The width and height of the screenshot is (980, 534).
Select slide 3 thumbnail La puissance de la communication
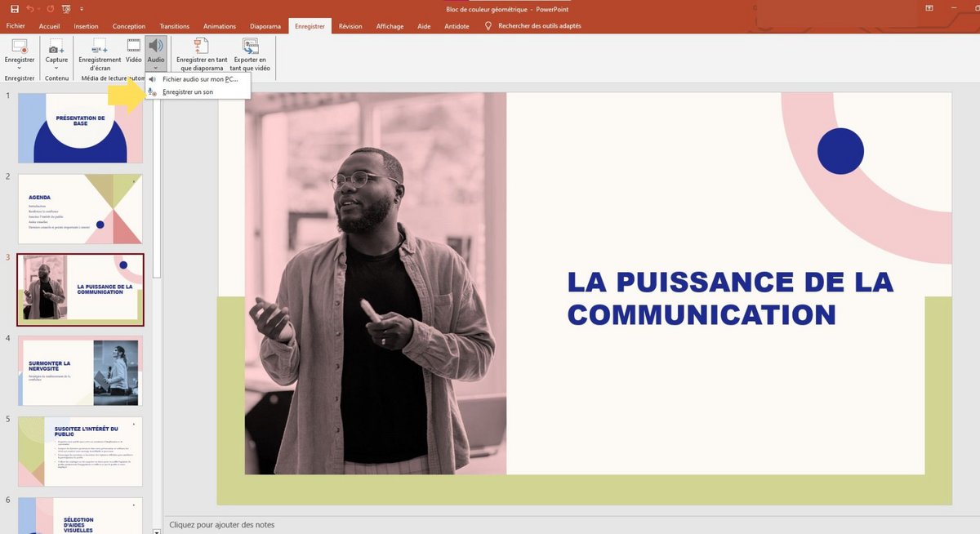pyautogui.click(x=80, y=290)
